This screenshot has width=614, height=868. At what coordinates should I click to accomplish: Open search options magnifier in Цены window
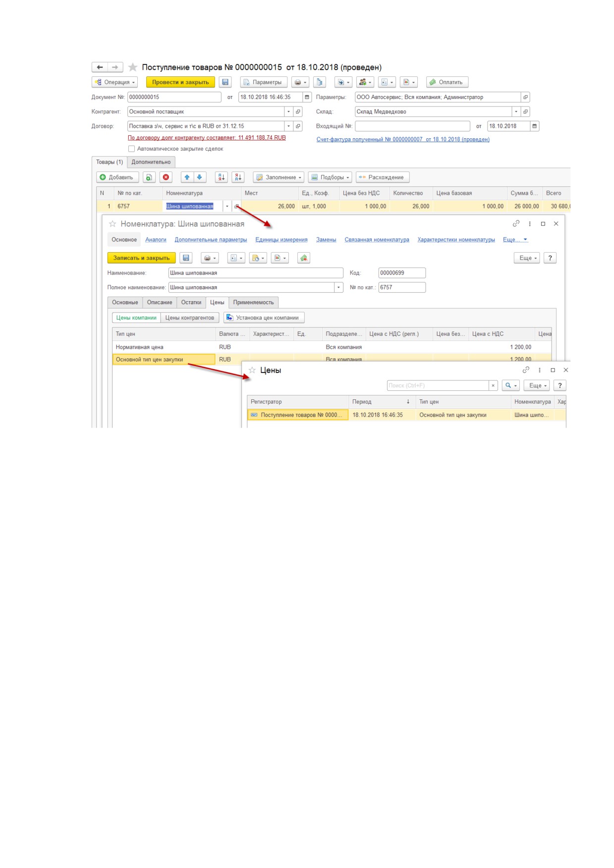(511, 386)
